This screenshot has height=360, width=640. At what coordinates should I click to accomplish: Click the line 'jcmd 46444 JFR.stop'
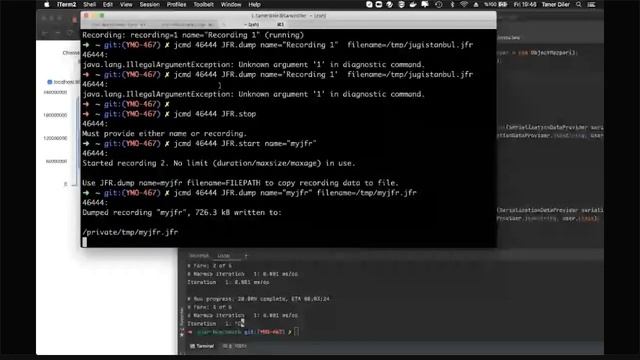coord(215,114)
